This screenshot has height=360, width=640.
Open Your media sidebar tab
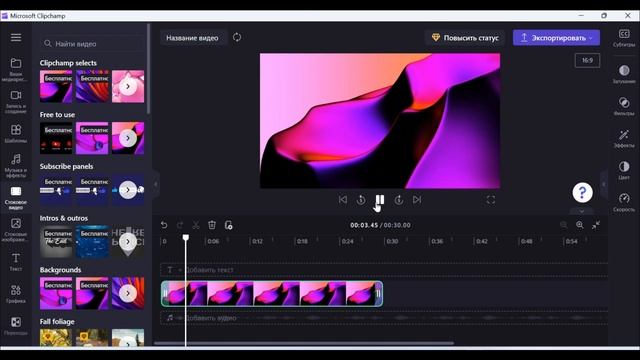[16, 69]
